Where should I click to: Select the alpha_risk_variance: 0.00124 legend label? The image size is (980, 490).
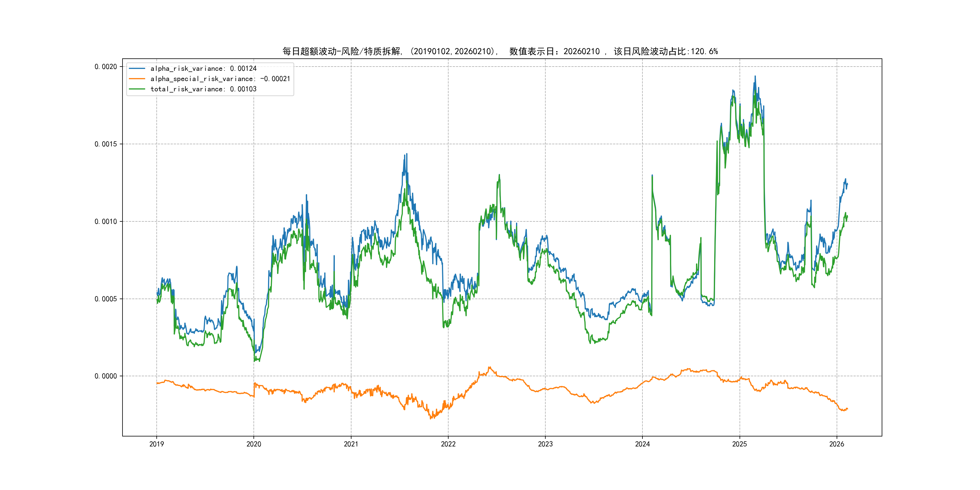[x=204, y=68]
